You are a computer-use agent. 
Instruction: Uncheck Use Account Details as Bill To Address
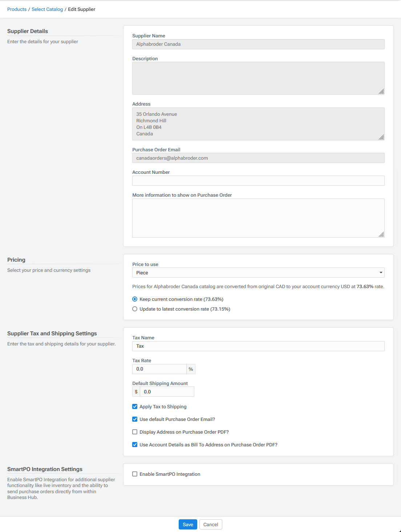[x=135, y=445]
